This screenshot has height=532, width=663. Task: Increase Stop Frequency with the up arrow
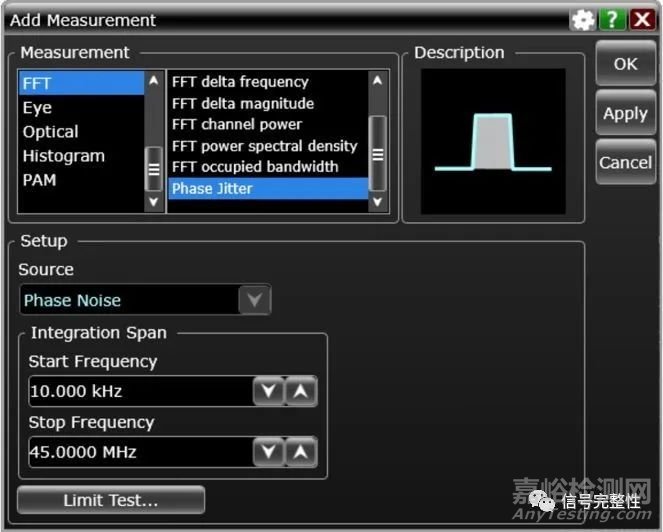(x=301, y=453)
